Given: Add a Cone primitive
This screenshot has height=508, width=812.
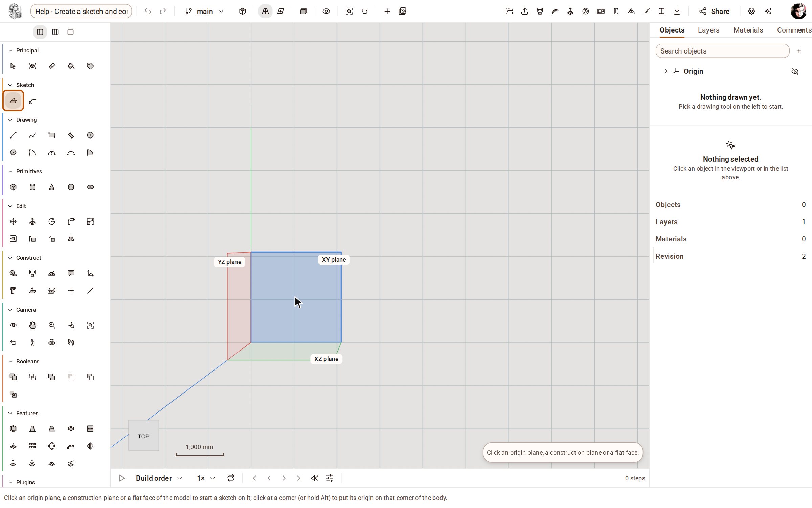Looking at the screenshot, I should (x=51, y=187).
